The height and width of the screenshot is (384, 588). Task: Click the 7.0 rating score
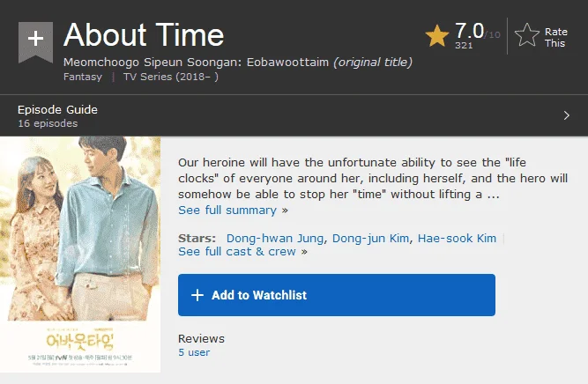tap(469, 31)
